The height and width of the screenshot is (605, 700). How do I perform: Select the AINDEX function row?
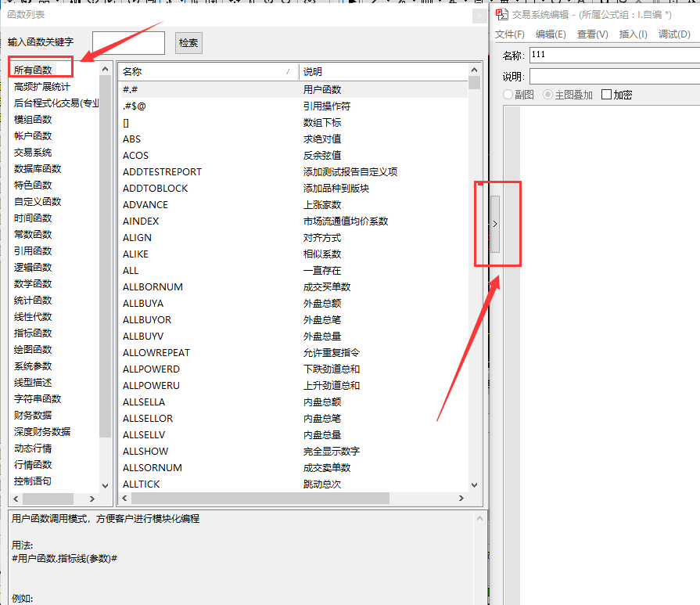point(293,221)
